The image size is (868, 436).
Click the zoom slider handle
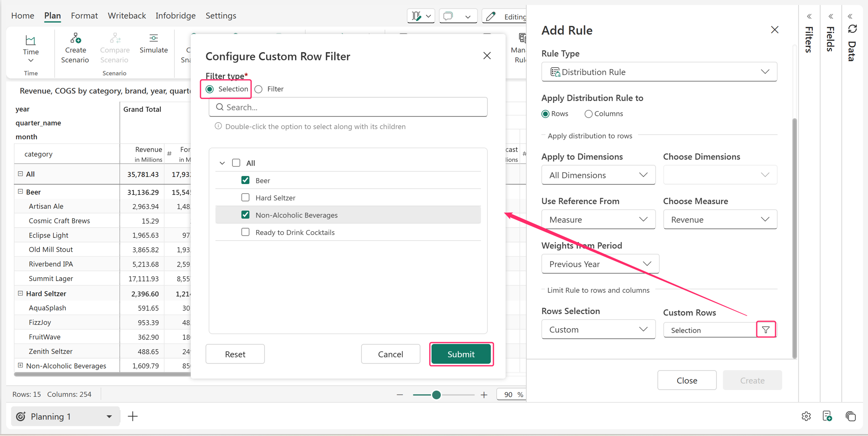click(x=436, y=395)
